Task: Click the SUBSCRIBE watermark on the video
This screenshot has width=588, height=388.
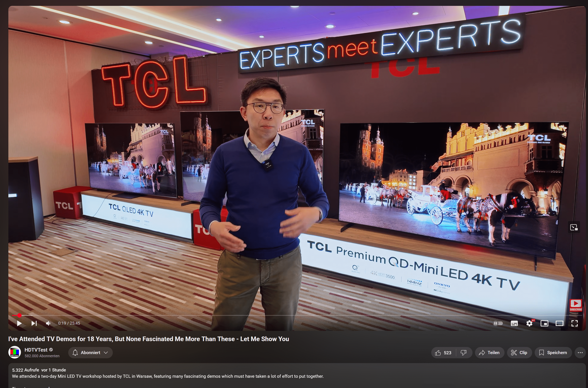Action: pyautogui.click(x=576, y=305)
